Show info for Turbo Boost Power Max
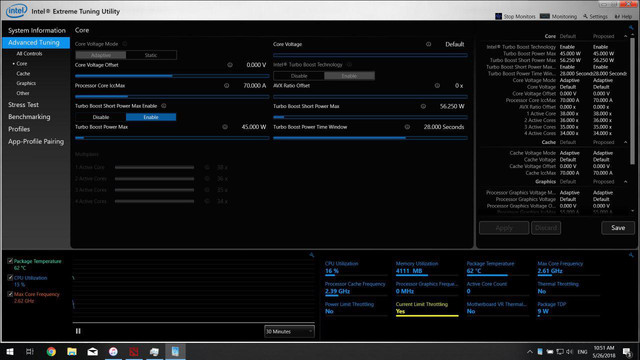 tap(225, 127)
